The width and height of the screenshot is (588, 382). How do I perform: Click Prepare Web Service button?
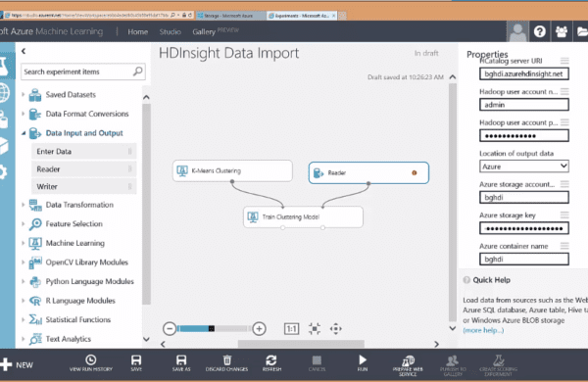click(408, 366)
